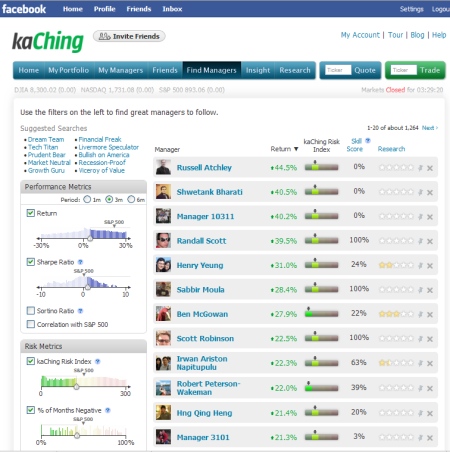Remove Shwetank Bharati with the X icon
450x452 pixels.
(430, 193)
